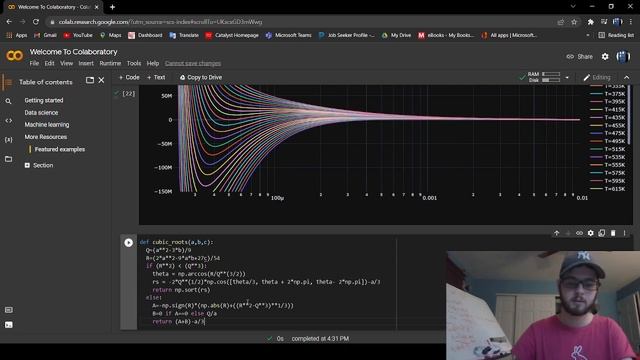Image resolution: width=640 pixels, height=360 pixels.
Task: Go to Getting started section
Action: pyautogui.click(x=44, y=100)
